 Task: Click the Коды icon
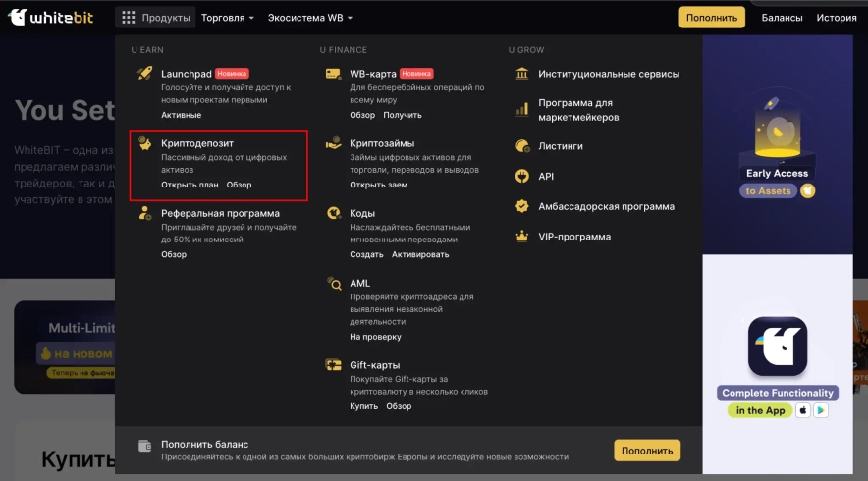333,213
